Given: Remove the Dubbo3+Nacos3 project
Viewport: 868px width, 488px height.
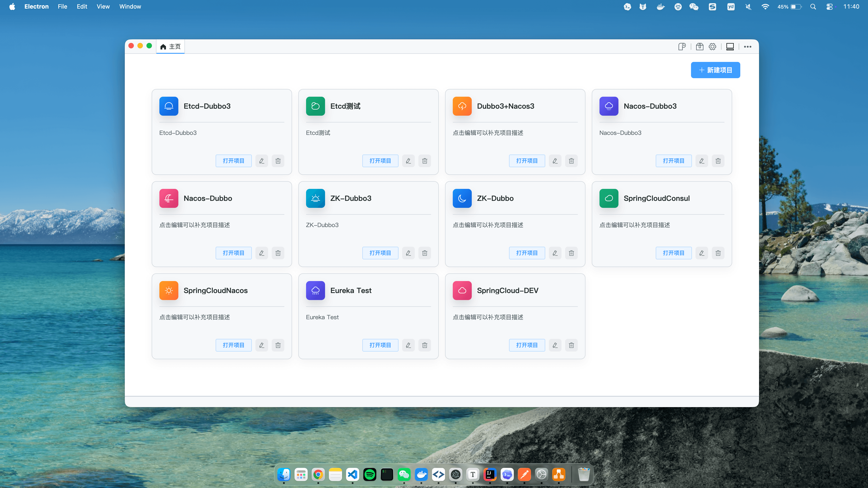Looking at the screenshot, I should (571, 161).
